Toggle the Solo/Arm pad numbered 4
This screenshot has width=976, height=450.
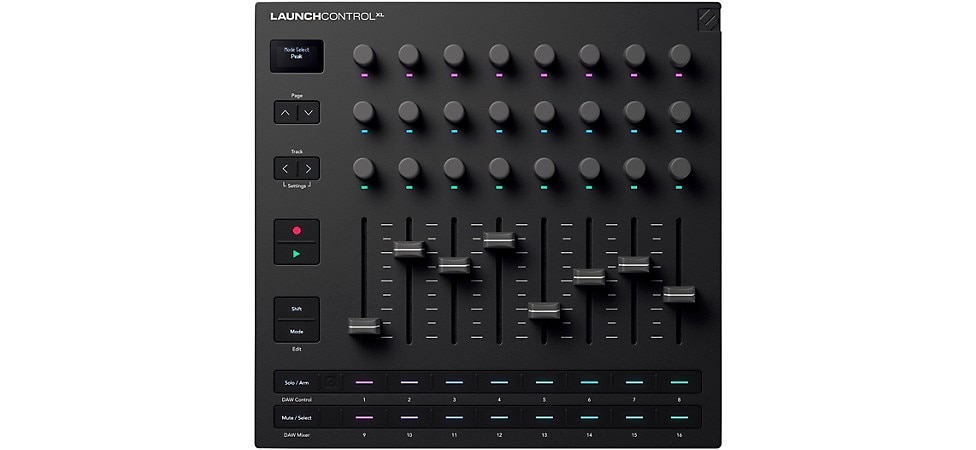click(x=499, y=382)
